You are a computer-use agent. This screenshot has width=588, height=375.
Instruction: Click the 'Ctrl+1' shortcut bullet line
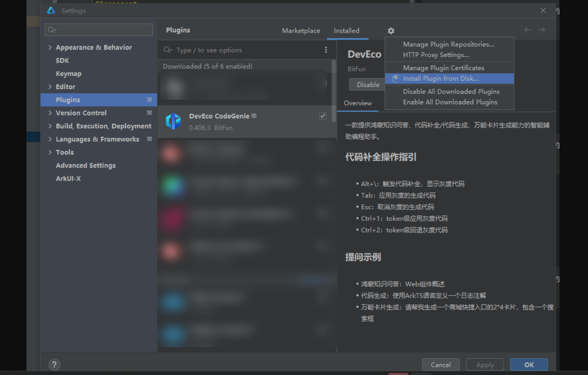point(404,218)
